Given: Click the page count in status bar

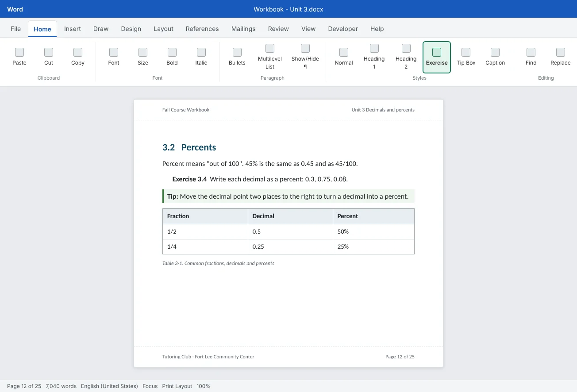Looking at the screenshot, I should click(24, 386).
